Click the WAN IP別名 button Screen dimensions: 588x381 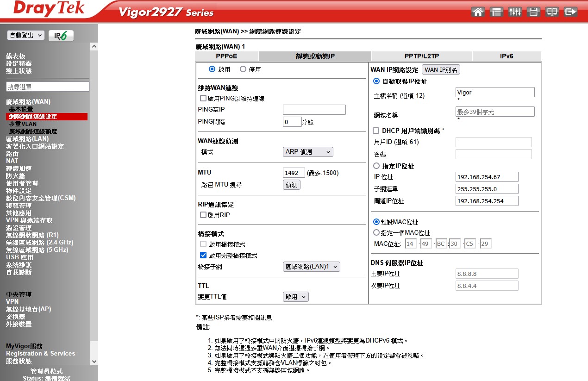coord(441,70)
